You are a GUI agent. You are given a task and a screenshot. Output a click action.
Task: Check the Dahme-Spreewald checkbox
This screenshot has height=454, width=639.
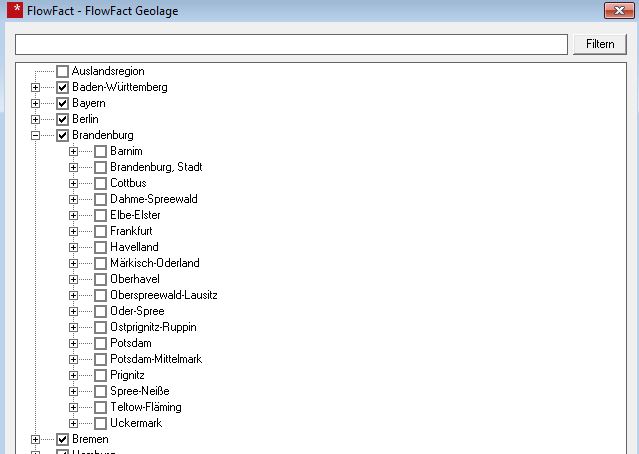100,200
